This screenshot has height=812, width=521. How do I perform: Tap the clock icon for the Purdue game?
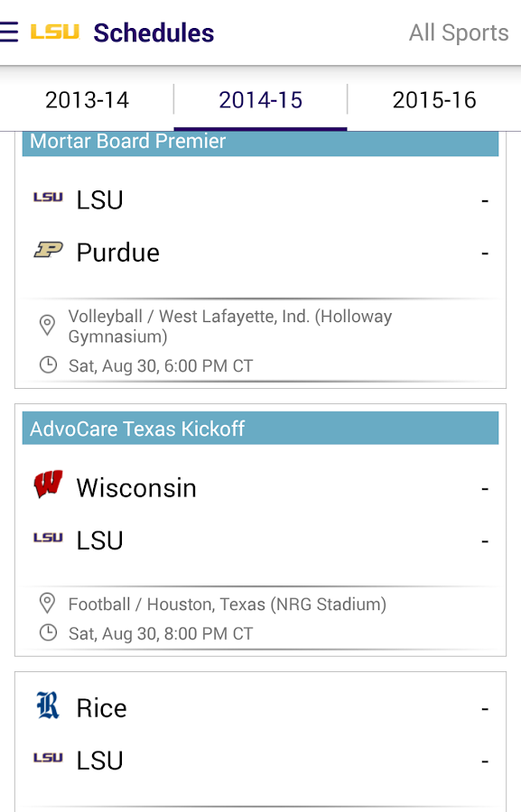pyautogui.click(x=48, y=365)
